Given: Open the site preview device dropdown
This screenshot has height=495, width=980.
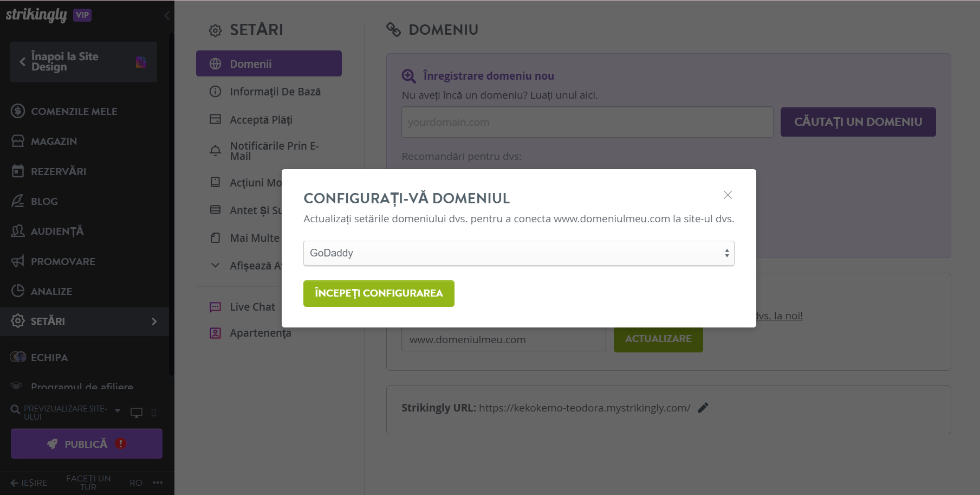Looking at the screenshot, I should 118,411.
